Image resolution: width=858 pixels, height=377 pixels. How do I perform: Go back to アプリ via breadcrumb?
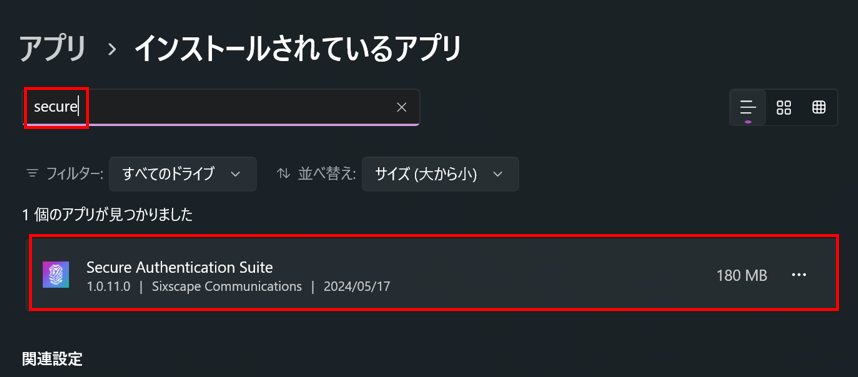point(53,49)
